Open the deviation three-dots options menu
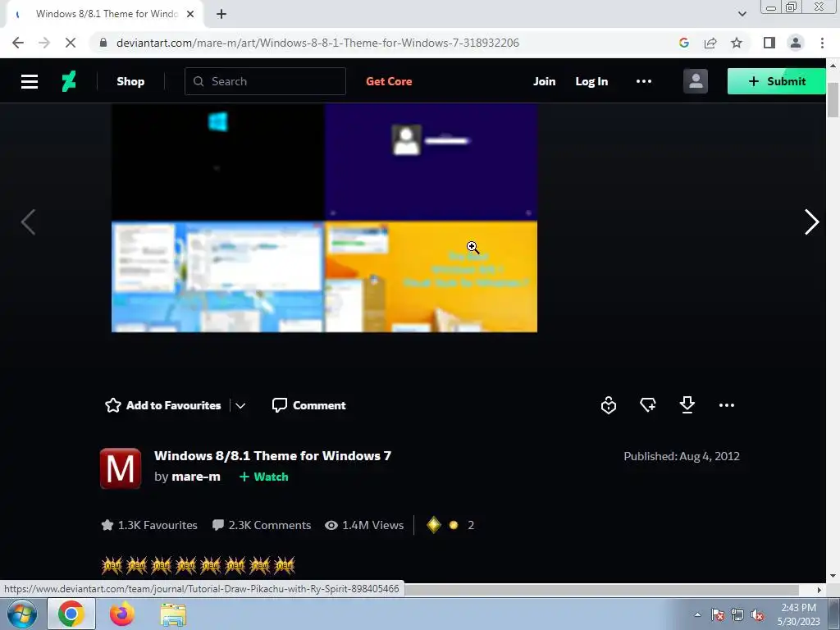This screenshot has width=840, height=630. click(727, 405)
